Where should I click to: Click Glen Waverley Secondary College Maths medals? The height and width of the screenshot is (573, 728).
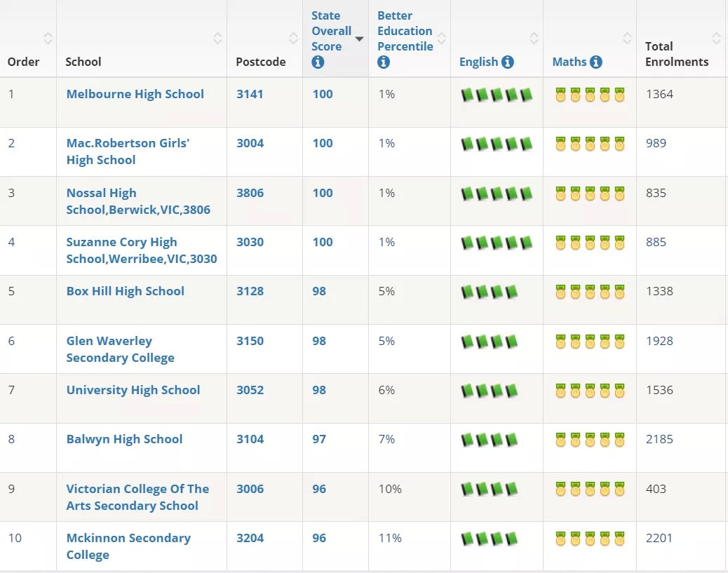pyautogui.click(x=590, y=342)
